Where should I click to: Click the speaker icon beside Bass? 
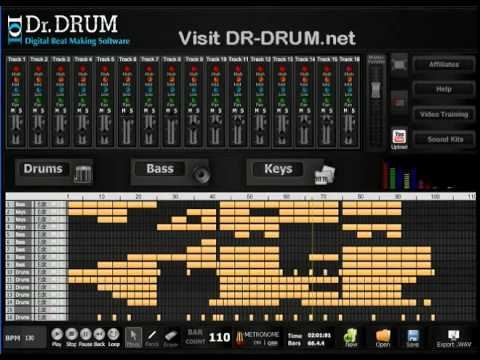click(x=201, y=174)
